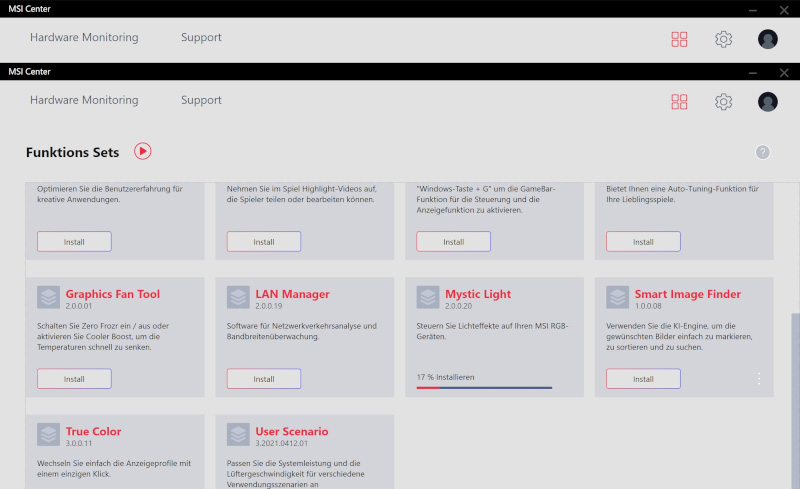Open Hardware Monitoring tab in front window
The image size is (800, 489).
tap(84, 100)
